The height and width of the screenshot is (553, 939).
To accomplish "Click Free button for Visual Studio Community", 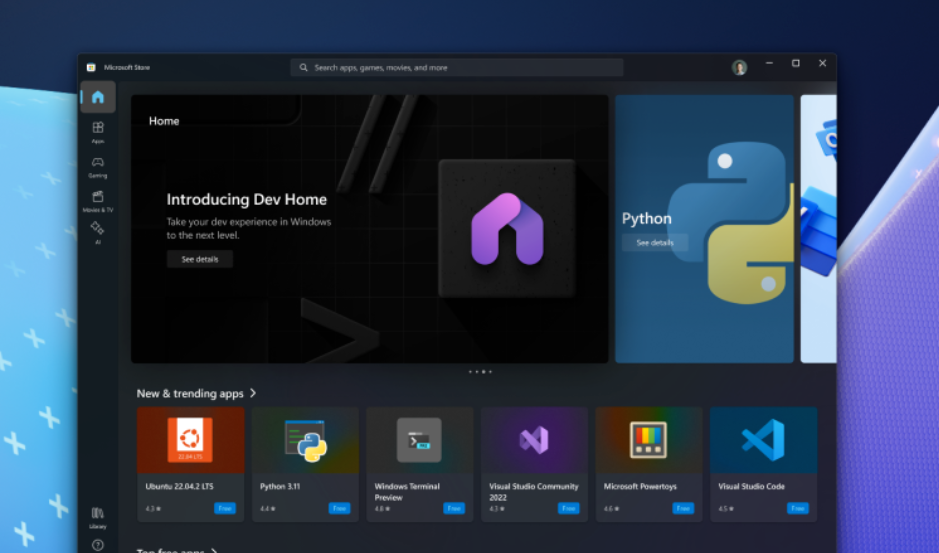I will coord(568,508).
